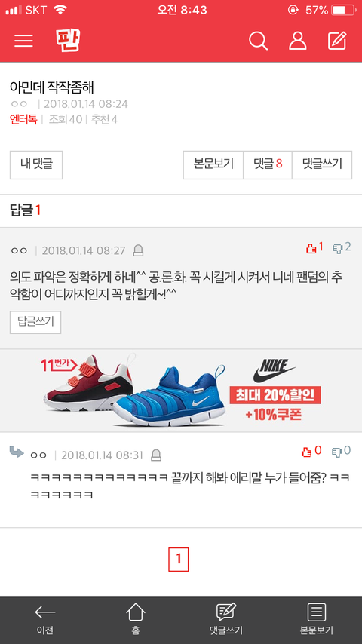Tap the write post pencil icon
This screenshot has height=644, width=362.
(337, 41)
